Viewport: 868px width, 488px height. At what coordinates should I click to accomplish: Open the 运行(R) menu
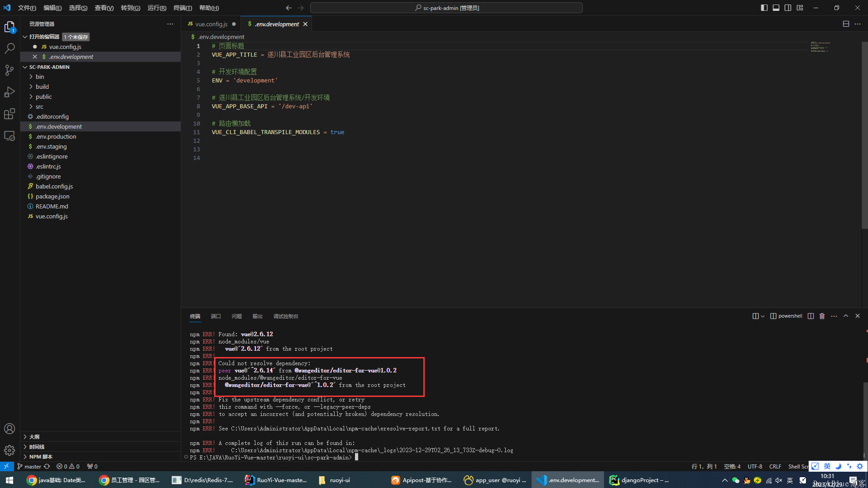tap(157, 8)
